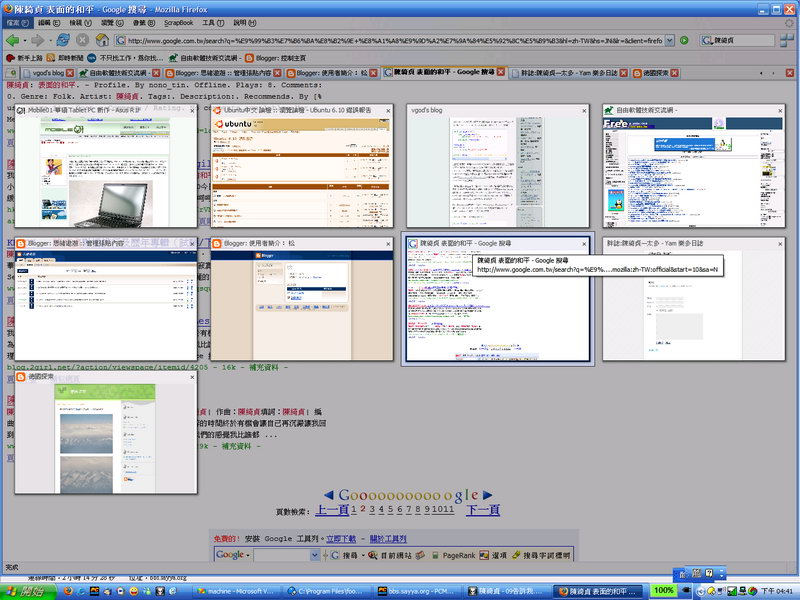800x600 pixels.
Task: Click PageRank in the Google toolbar image
Action: [x=454, y=555]
